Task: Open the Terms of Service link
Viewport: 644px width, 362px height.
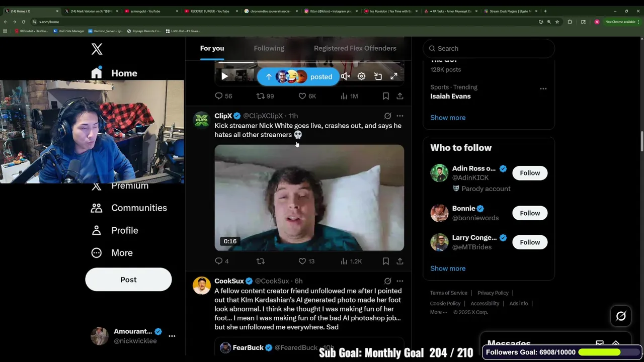Action: click(449, 293)
